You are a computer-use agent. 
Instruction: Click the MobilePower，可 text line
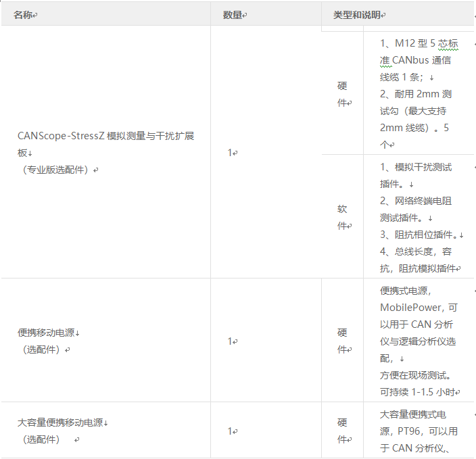[x=419, y=308]
